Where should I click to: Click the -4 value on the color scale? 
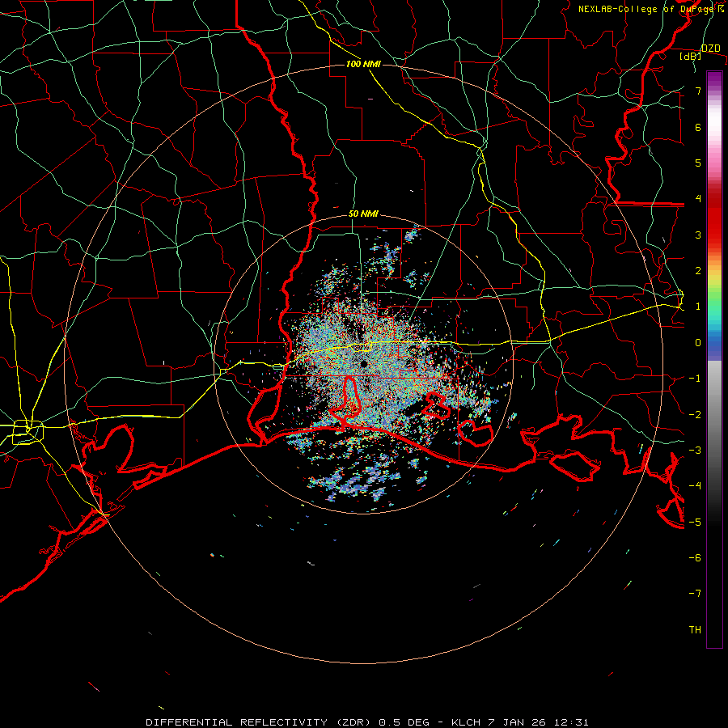pos(695,486)
